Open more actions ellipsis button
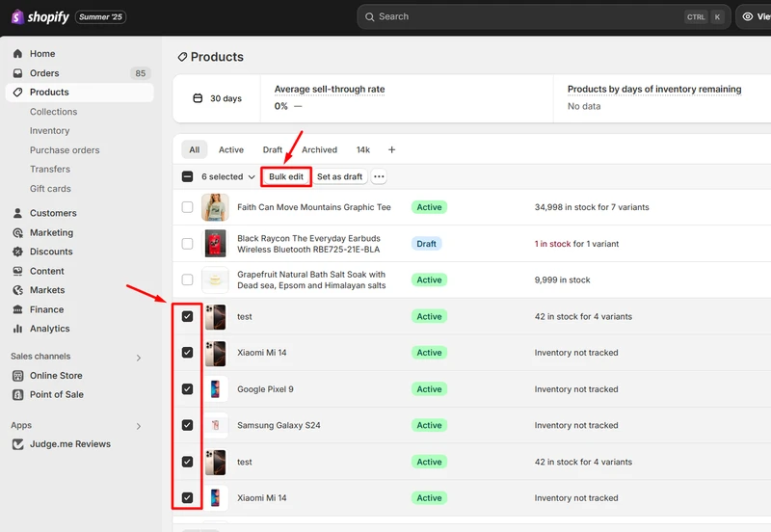Viewport: 771px width, 532px height. tap(379, 176)
